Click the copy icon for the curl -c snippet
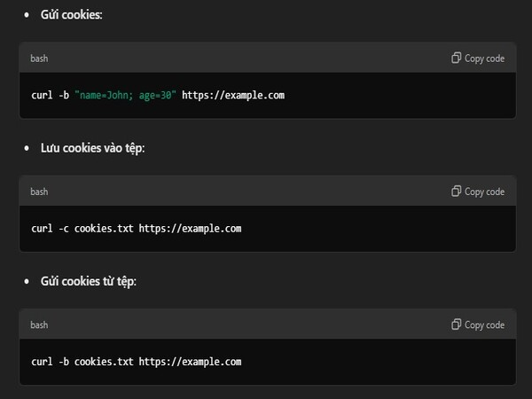 [456, 192]
